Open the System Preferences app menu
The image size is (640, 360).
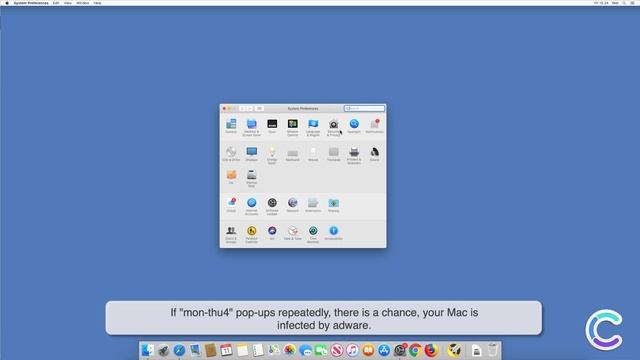point(31,3)
